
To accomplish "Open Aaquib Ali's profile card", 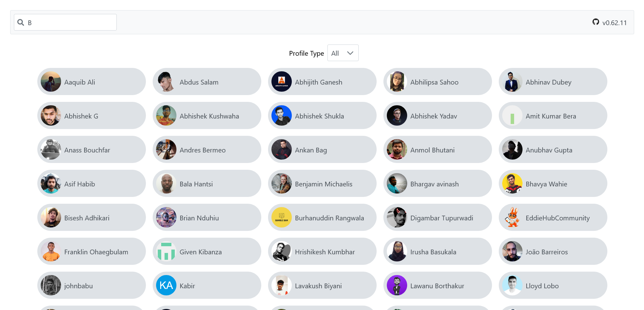I will (x=91, y=81).
